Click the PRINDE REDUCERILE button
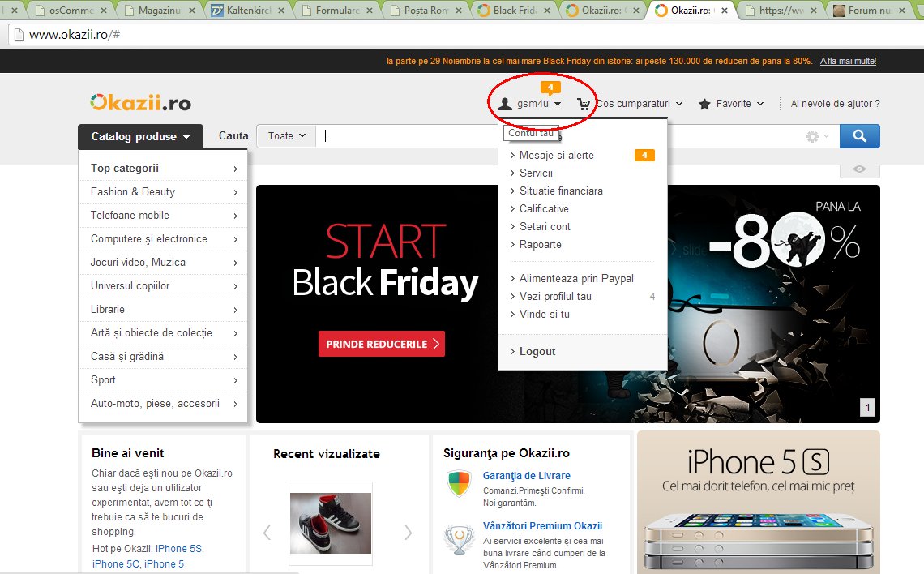924x574 pixels. (381, 344)
